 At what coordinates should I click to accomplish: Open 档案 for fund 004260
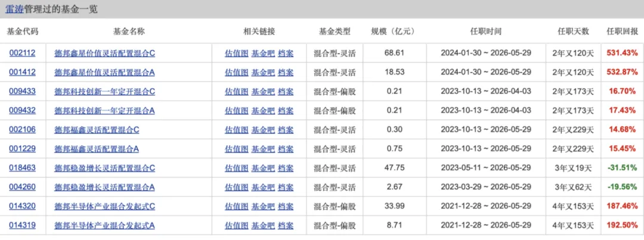(286, 187)
